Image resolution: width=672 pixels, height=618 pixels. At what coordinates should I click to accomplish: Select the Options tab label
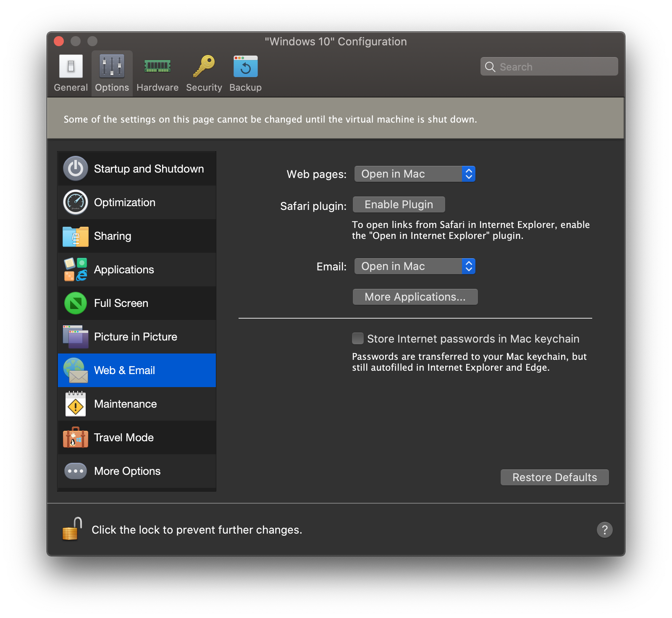tap(112, 87)
